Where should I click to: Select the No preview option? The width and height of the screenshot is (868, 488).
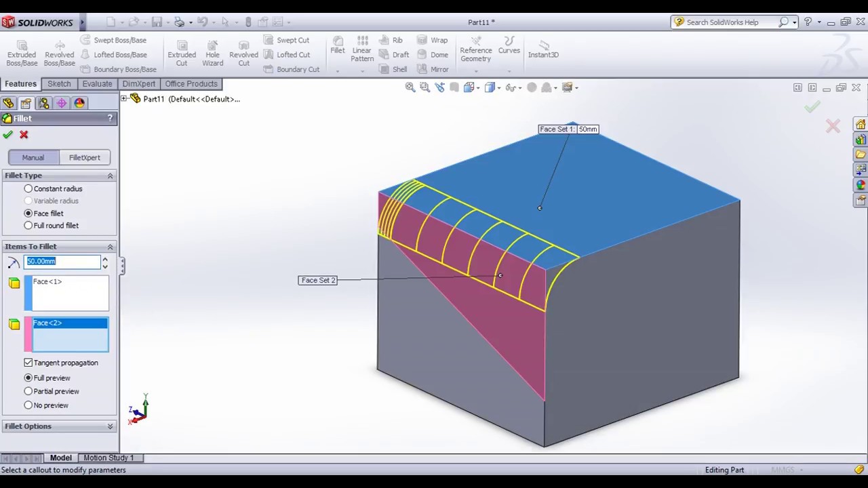coord(46,405)
